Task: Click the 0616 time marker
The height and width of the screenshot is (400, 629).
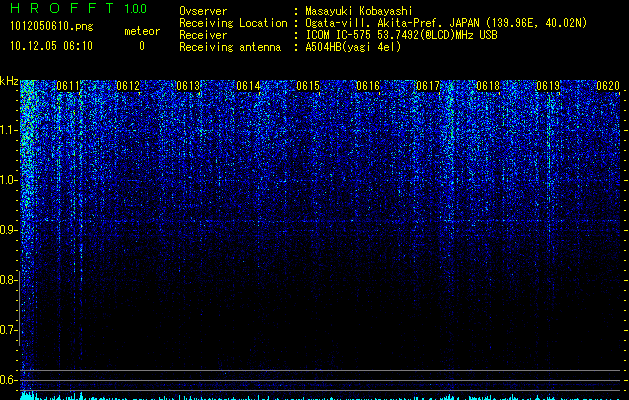Action: 368,86
